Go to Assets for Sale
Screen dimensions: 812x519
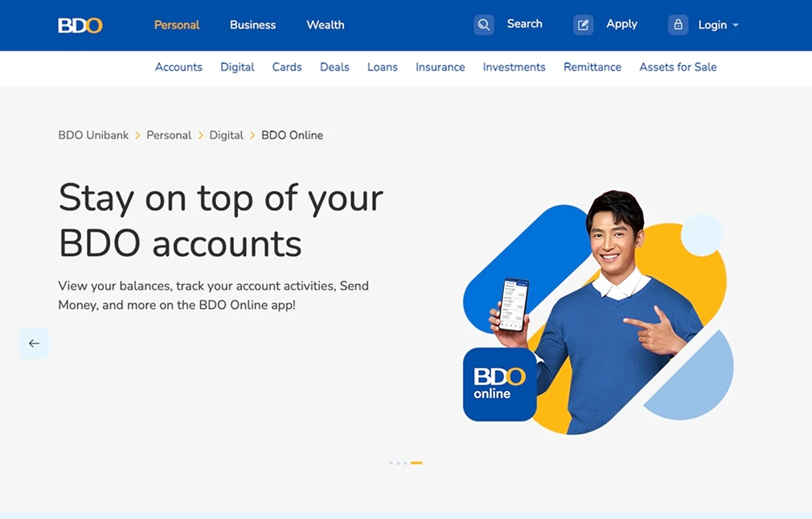click(678, 67)
